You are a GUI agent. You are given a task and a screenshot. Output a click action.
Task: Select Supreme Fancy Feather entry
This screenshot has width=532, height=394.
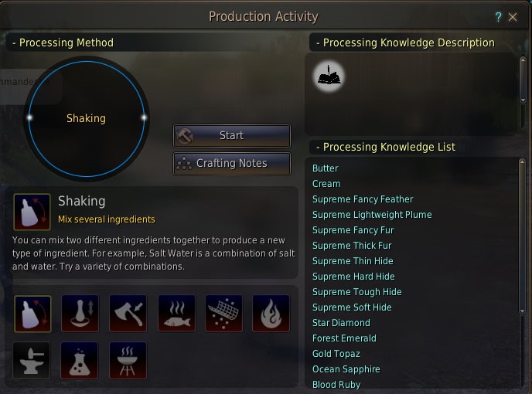coord(363,199)
